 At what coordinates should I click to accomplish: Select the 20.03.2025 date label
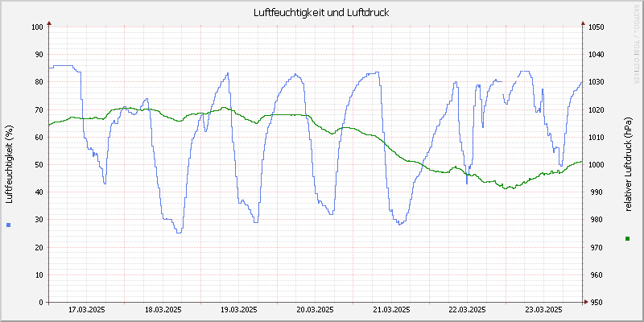point(315,310)
